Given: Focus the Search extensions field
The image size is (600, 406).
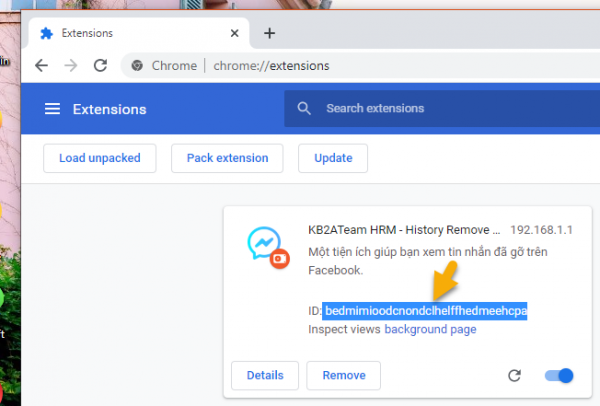Looking at the screenshot, I should click(x=442, y=109).
